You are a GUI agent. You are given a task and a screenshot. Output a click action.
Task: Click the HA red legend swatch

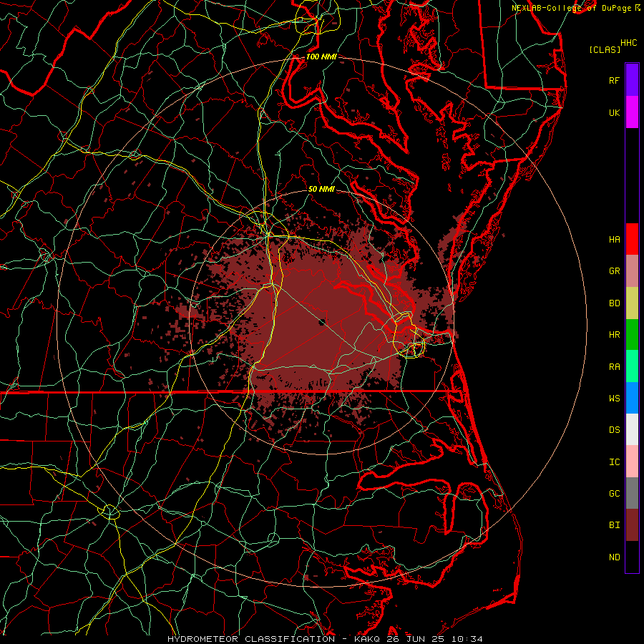tap(632, 239)
